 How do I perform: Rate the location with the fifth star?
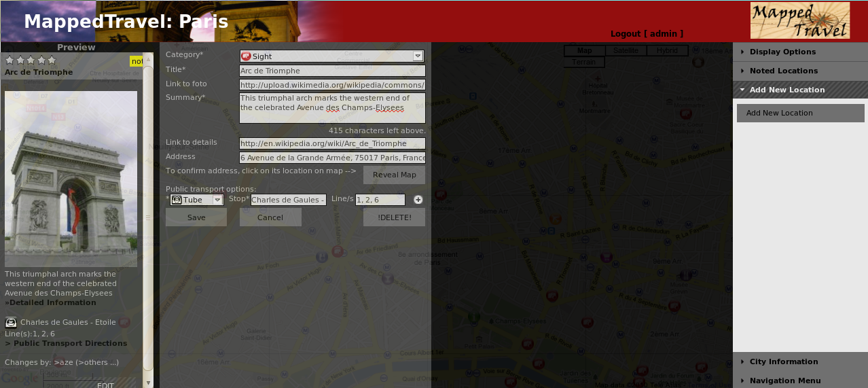pos(52,60)
